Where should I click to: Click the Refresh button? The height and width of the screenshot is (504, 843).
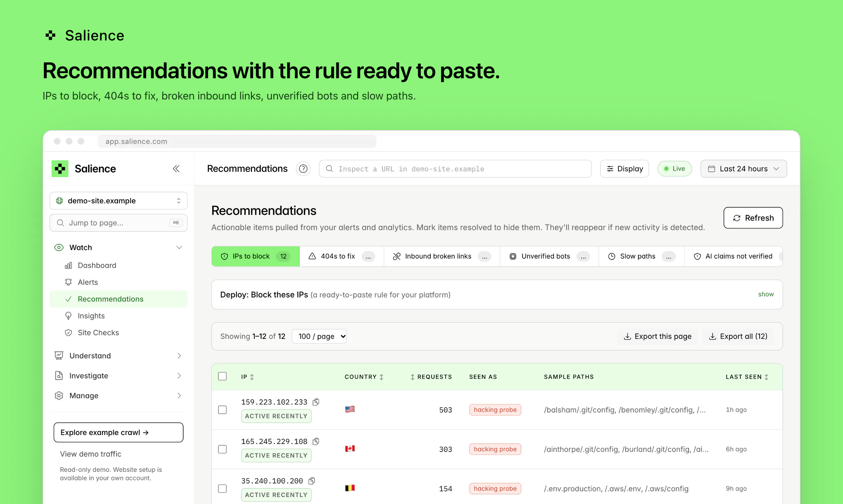coord(753,218)
